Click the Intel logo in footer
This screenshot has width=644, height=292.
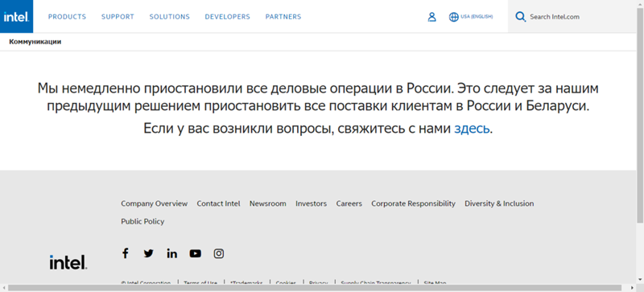(68, 262)
